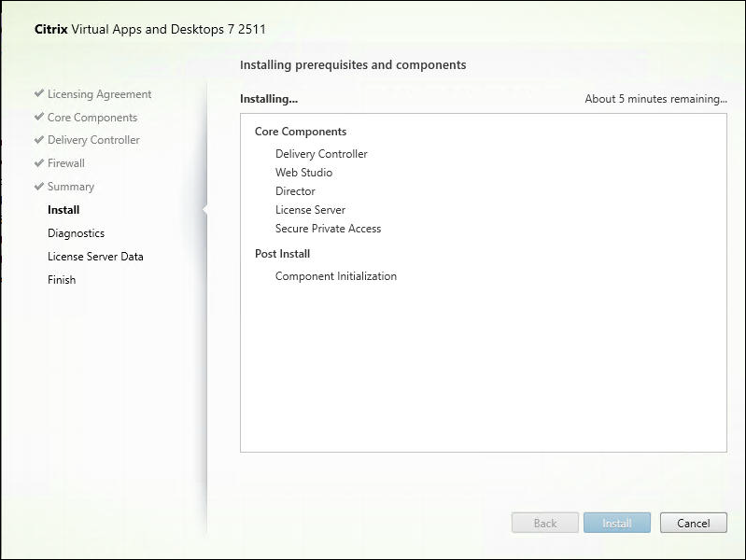This screenshot has width=746, height=560.
Task: Click the Component Initialization entry
Action: pyautogui.click(x=336, y=276)
